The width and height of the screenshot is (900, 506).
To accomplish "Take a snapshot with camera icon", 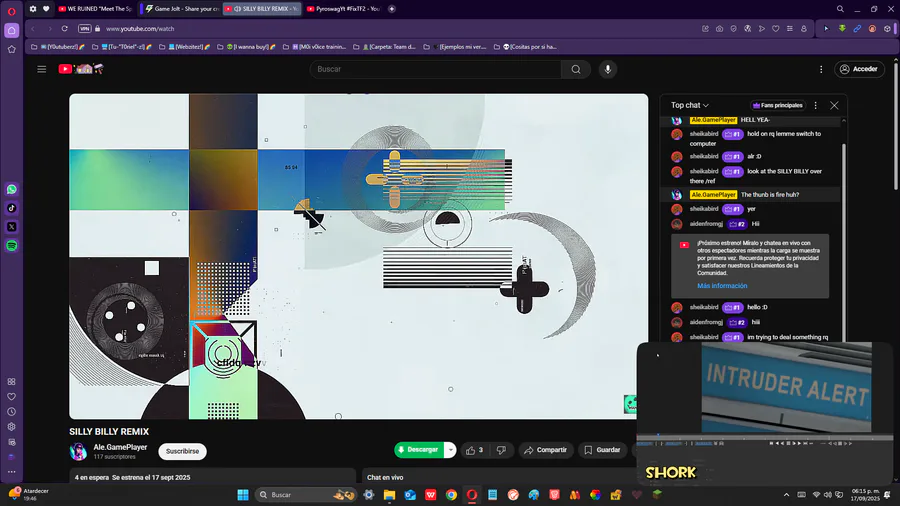I will click(719, 29).
